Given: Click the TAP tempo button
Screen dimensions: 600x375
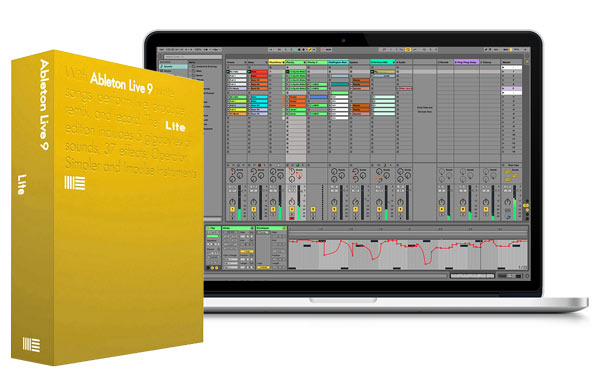Looking at the screenshot, I should (x=161, y=49).
